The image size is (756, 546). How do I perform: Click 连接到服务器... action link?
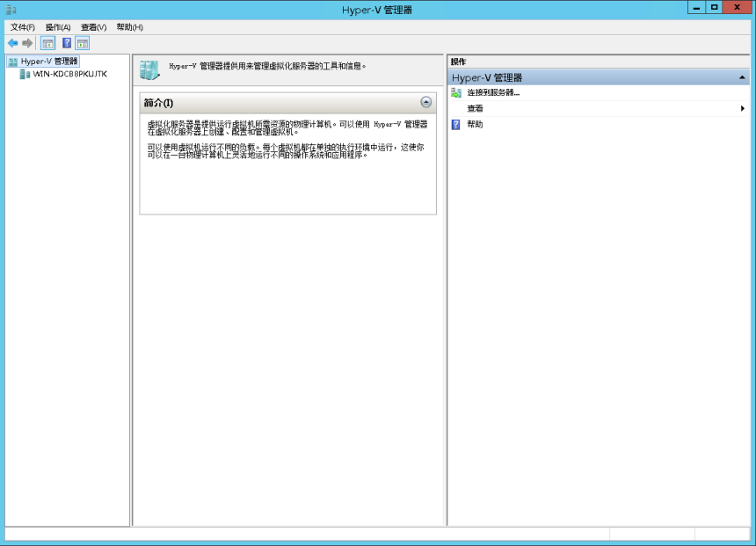tap(493, 92)
